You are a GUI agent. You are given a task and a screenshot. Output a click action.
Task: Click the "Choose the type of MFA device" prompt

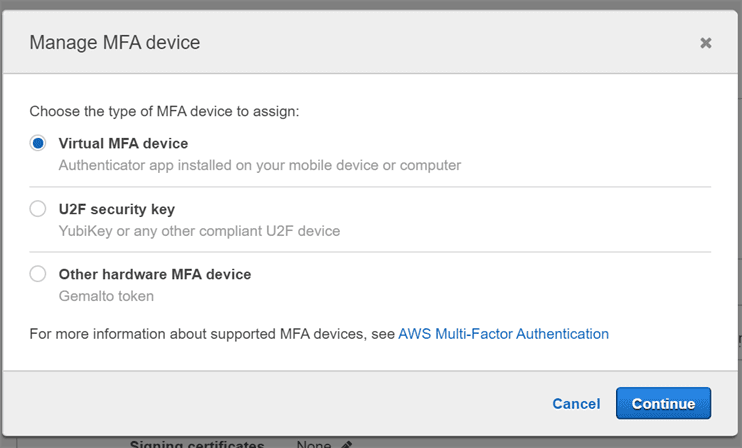(x=164, y=111)
